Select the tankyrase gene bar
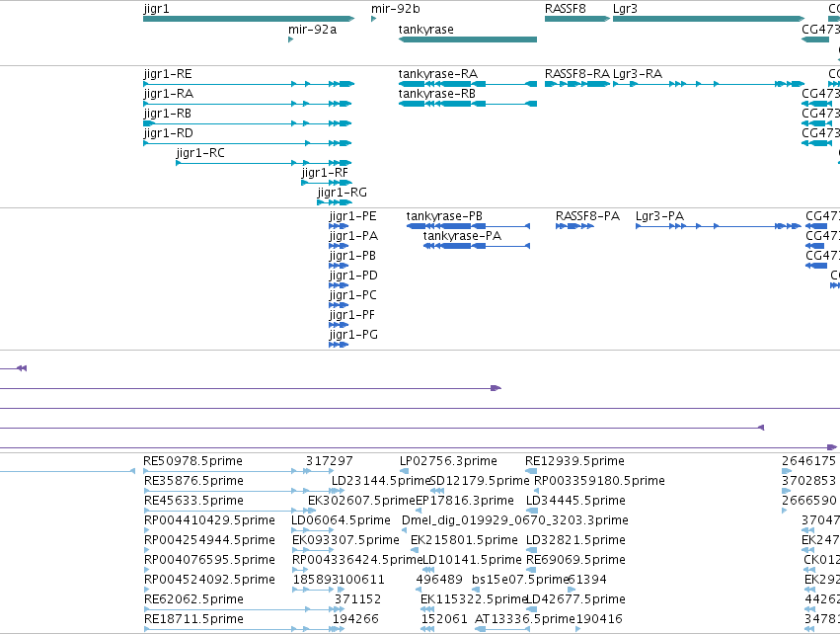Screen dimensions: 840x634 point(468,40)
